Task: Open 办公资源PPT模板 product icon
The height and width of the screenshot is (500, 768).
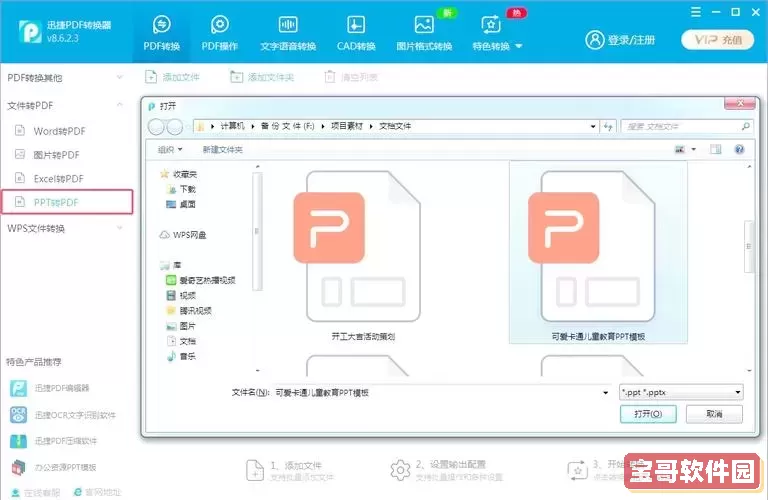Action: (x=19, y=467)
